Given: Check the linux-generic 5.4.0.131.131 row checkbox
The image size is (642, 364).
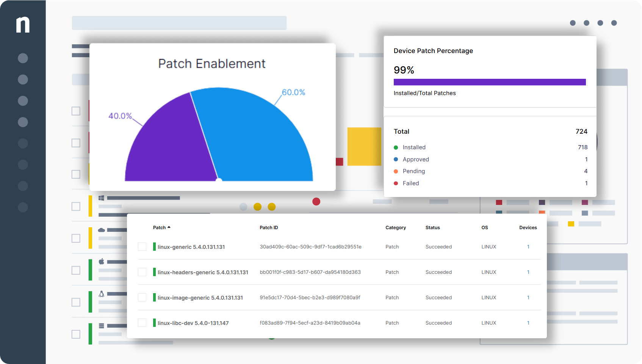Looking at the screenshot, I should click(x=142, y=246).
